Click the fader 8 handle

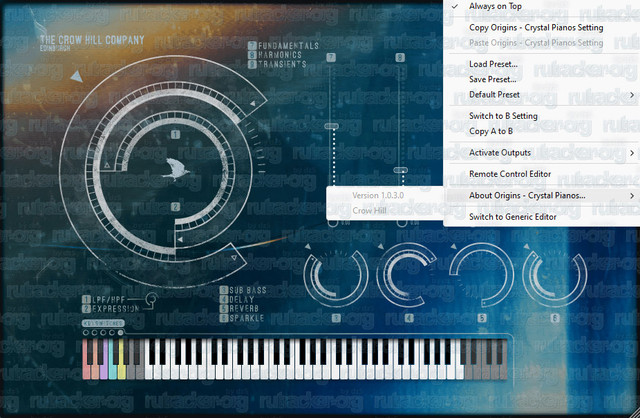click(x=400, y=170)
